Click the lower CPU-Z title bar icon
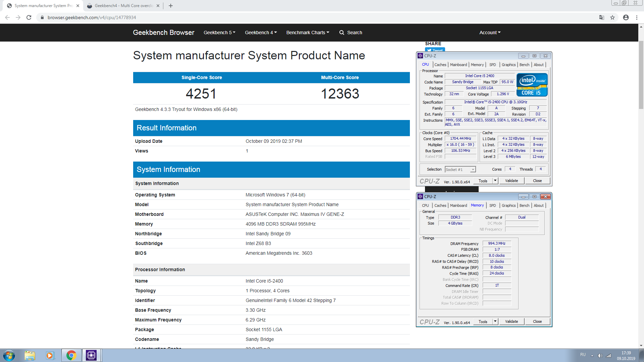 [x=420, y=197]
